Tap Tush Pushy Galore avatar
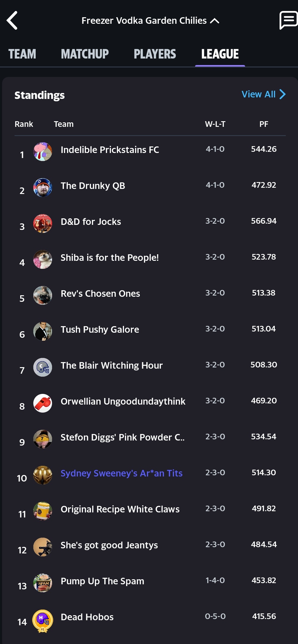The image size is (298, 644). (x=43, y=331)
